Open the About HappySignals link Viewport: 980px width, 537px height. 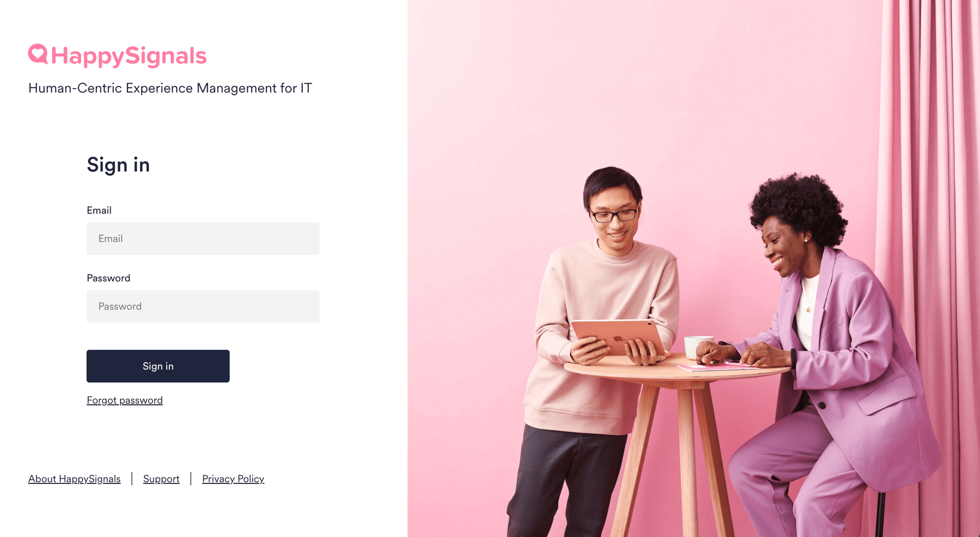point(74,479)
